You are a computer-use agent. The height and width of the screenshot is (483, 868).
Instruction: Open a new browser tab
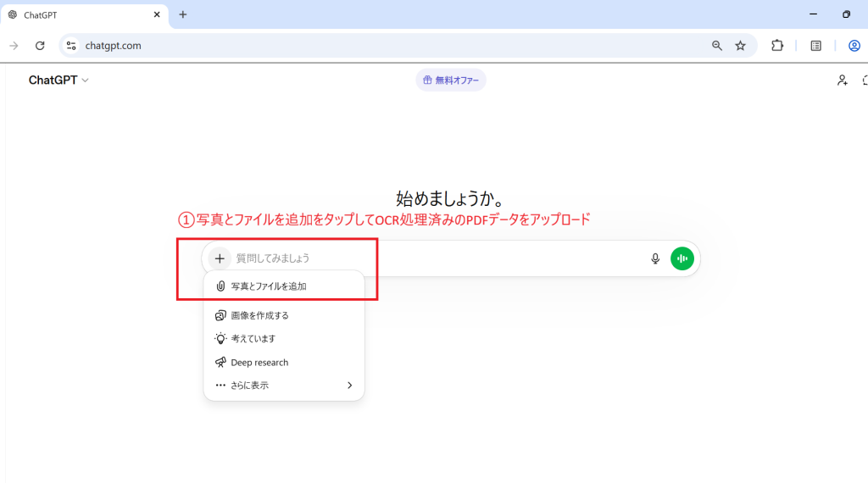[183, 14]
